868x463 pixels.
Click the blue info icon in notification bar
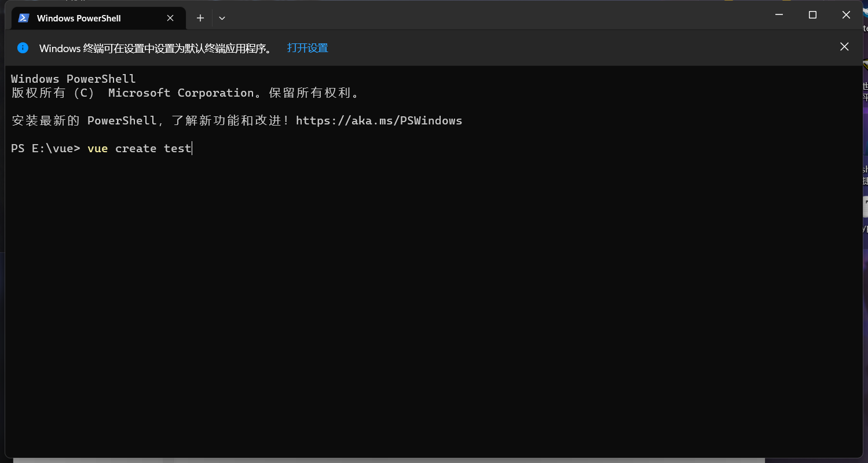[x=23, y=47]
